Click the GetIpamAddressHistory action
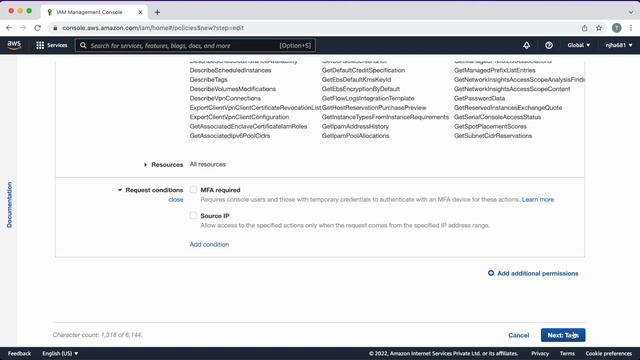The height and width of the screenshot is (360, 640). pyautogui.click(x=355, y=127)
